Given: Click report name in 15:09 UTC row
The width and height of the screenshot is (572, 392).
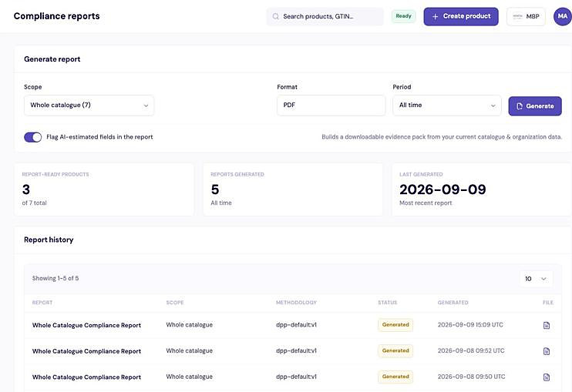Looking at the screenshot, I should [x=86, y=325].
